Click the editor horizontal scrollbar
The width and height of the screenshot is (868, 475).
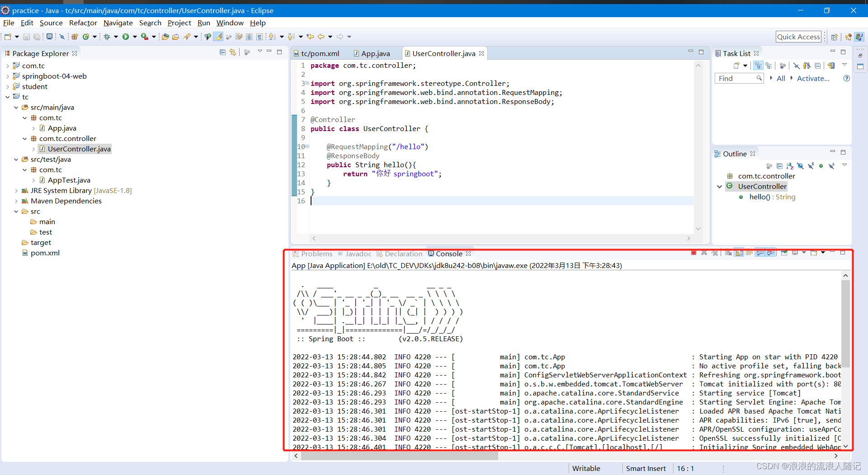(x=501, y=238)
